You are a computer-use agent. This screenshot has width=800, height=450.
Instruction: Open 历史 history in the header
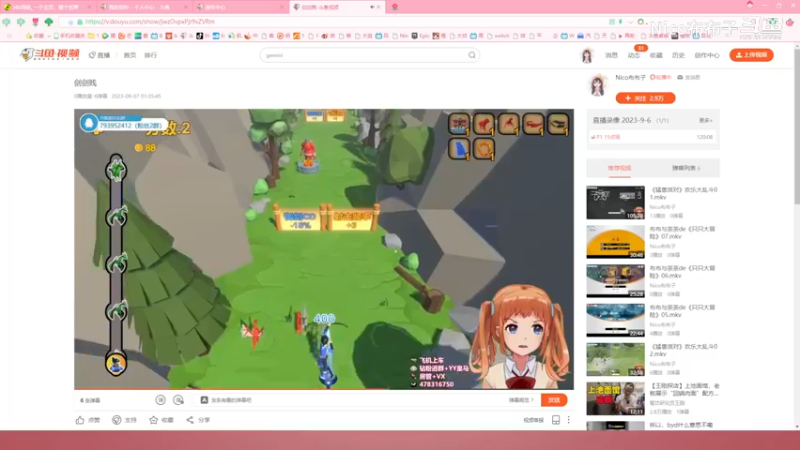point(679,55)
